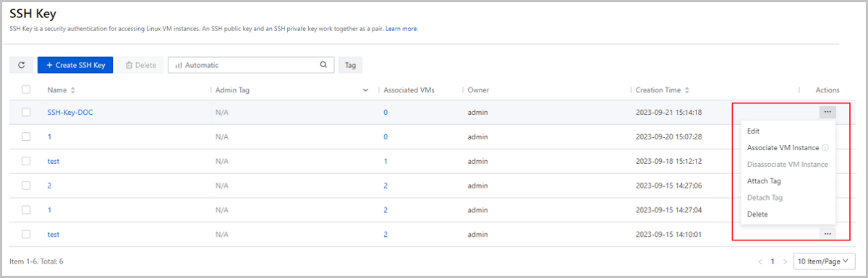Sort by Name column arrows

pyautogui.click(x=72, y=90)
